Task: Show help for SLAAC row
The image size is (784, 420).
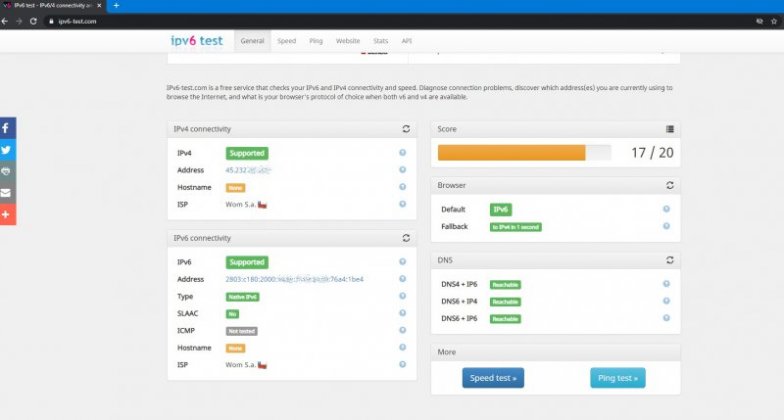Action: [402, 312]
